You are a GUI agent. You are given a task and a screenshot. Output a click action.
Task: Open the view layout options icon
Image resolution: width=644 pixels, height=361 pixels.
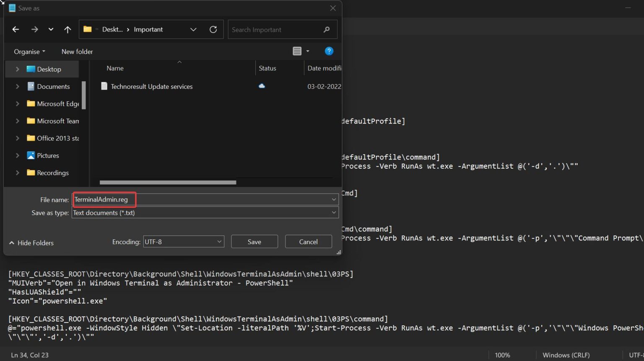(297, 51)
